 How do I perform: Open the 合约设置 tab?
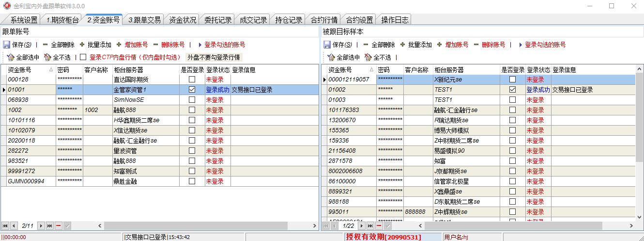tap(359, 20)
